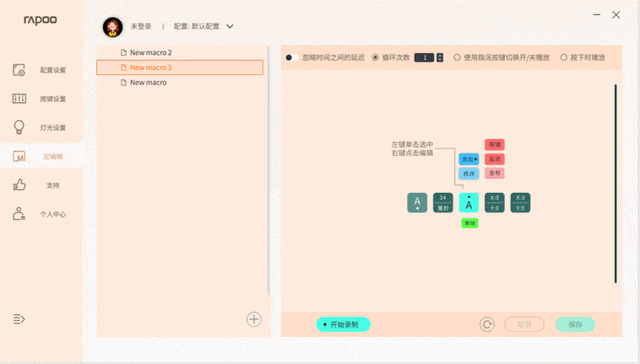Choose the middle red delay option
The image size is (640, 364).
pyautogui.click(x=495, y=159)
